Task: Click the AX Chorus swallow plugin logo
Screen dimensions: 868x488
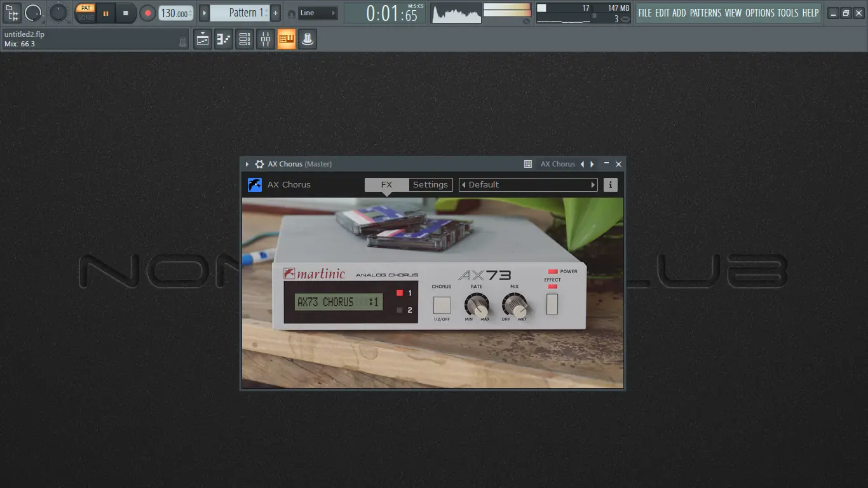Action: 255,184
